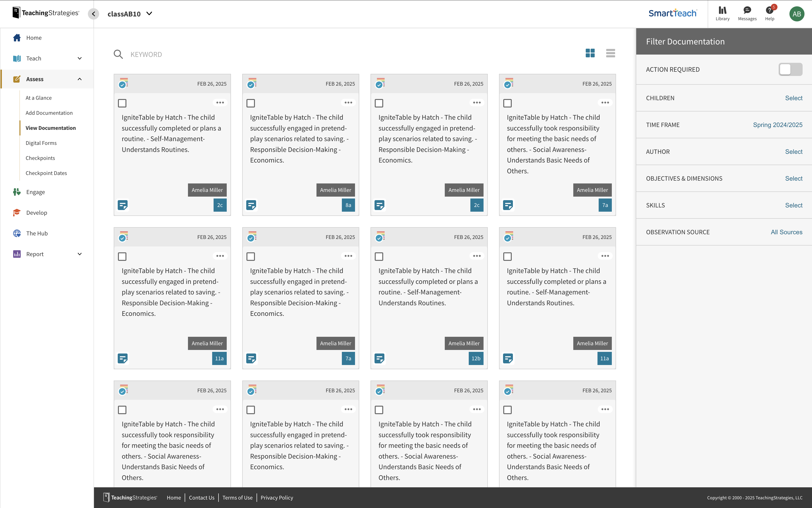Click the 8a objective badge
This screenshot has height=508, width=812.
click(x=348, y=205)
